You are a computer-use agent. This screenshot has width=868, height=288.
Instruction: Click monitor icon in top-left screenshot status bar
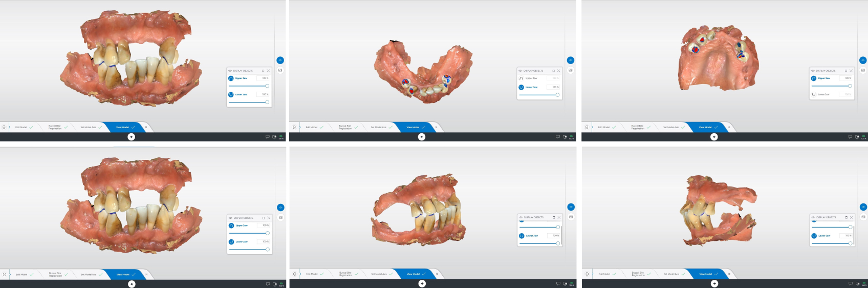[274, 137]
